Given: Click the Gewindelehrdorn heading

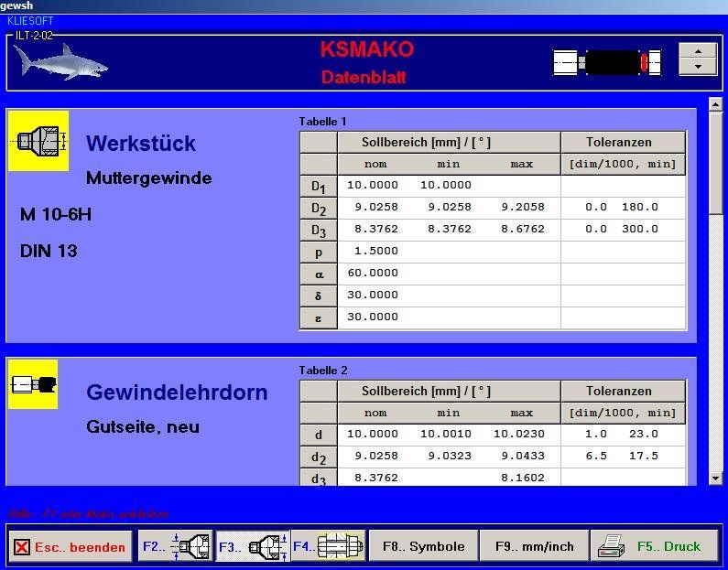Looking at the screenshot, I should [177, 393].
